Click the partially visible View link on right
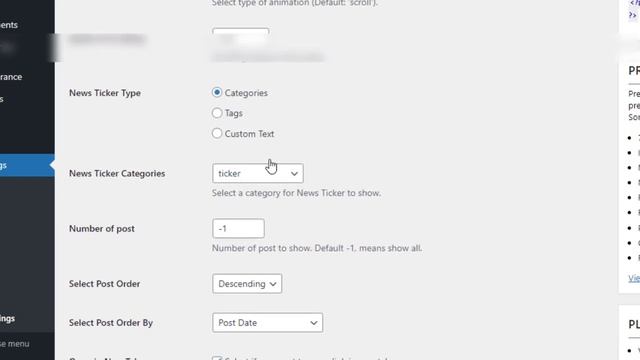The width and height of the screenshot is (640, 360). (634, 278)
